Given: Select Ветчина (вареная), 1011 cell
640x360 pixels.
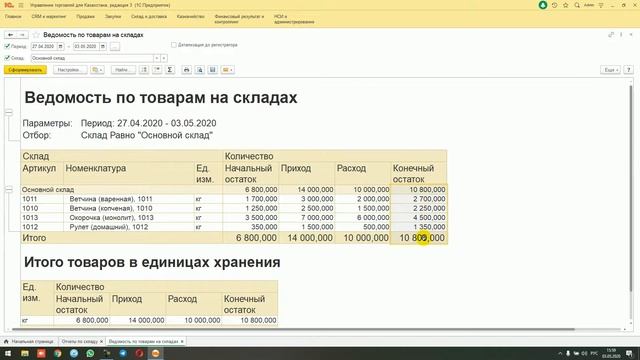Looking at the screenshot, I should click(x=129, y=199).
